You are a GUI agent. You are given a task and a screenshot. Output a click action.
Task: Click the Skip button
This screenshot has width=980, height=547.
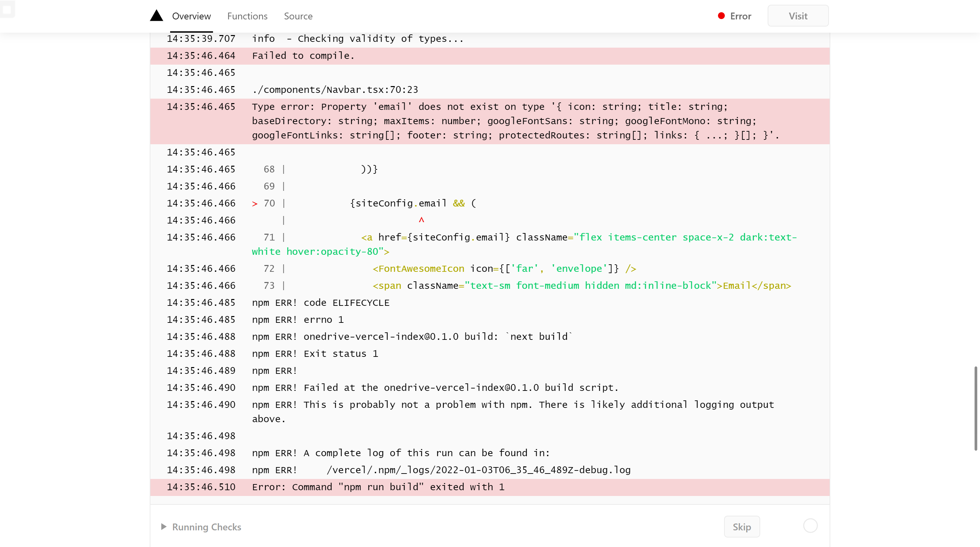(741, 527)
